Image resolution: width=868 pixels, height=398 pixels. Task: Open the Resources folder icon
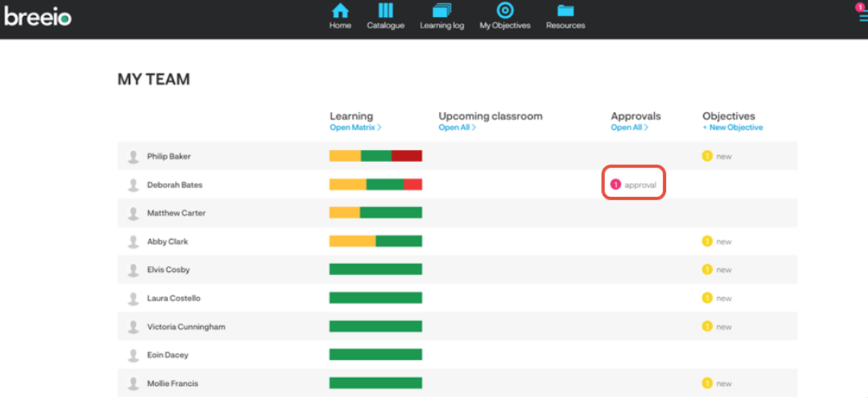[566, 10]
